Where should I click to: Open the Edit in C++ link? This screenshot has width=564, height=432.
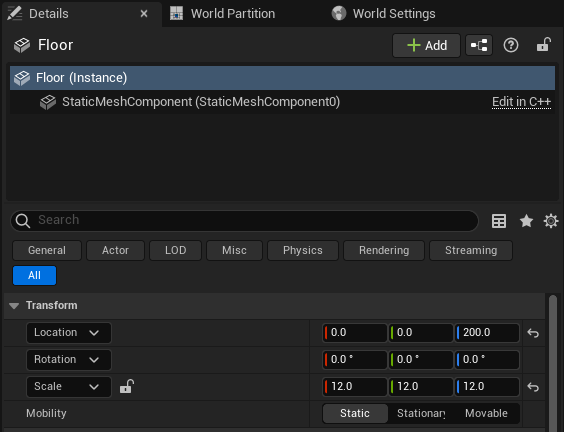(x=521, y=102)
